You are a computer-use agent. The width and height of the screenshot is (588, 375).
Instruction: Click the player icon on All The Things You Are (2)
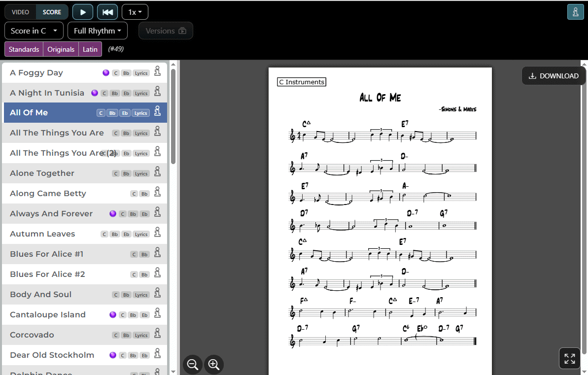point(158,151)
